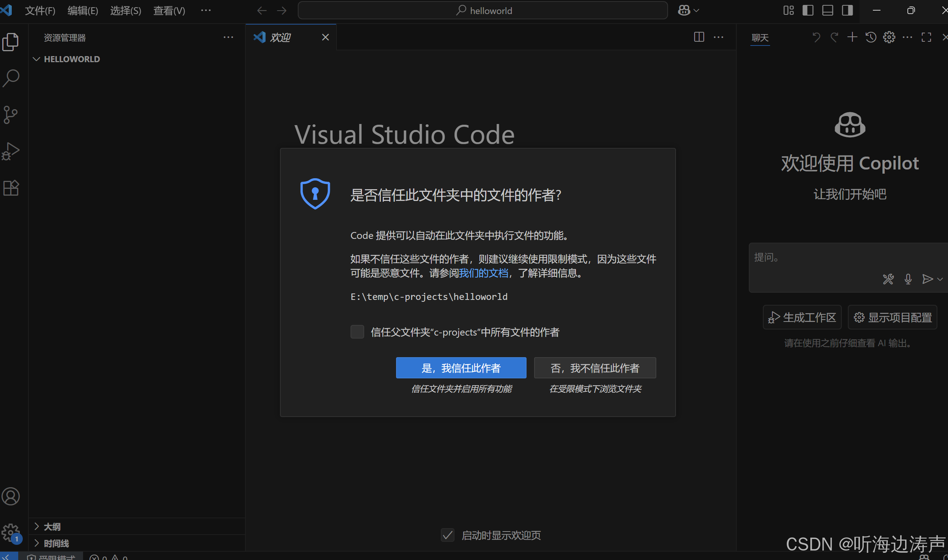This screenshot has height=560, width=948.
Task: Focus the 提问 chat input field
Action: (848, 258)
